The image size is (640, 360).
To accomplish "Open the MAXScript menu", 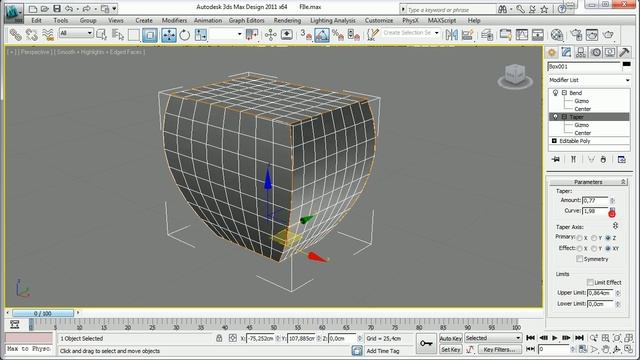I will (x=442, y=20).
